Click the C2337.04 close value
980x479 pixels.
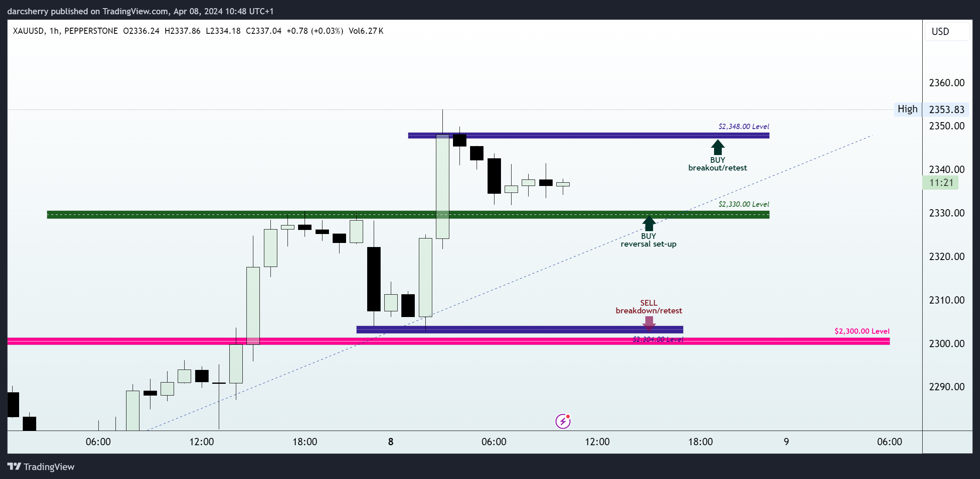point(264,31)
